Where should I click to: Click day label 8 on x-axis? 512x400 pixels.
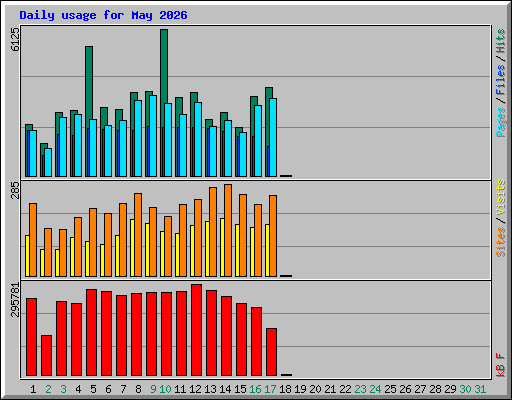138,389
